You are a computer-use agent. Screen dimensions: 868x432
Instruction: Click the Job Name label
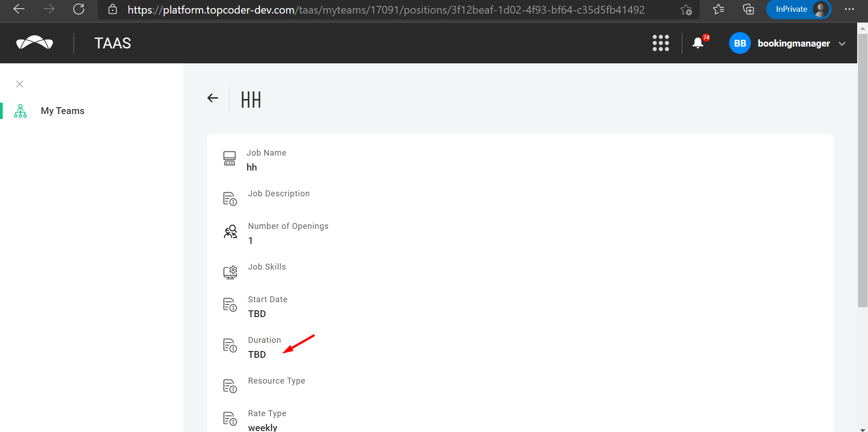[x=266, y=153]
